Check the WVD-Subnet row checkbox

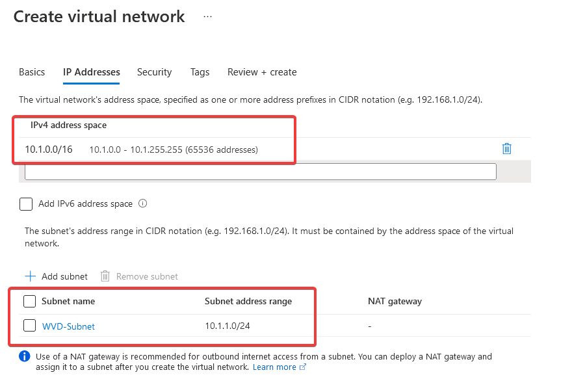click(x=29, y=325)
